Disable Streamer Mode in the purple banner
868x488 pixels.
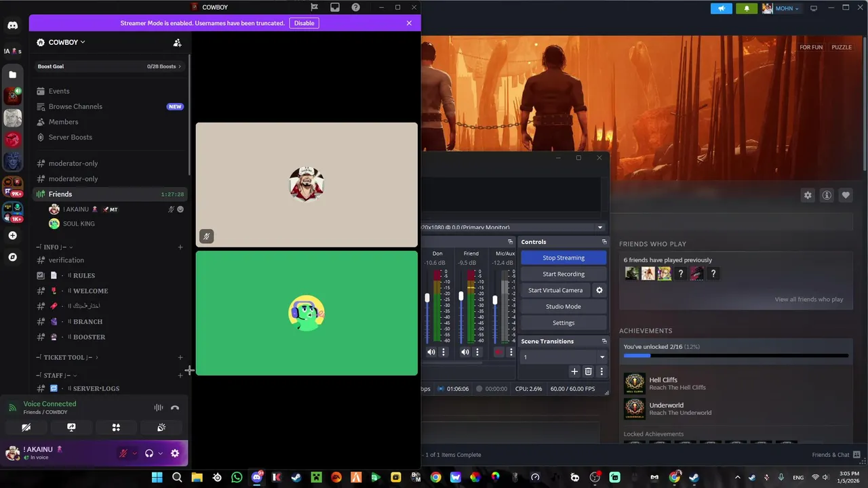pos(304,23)
